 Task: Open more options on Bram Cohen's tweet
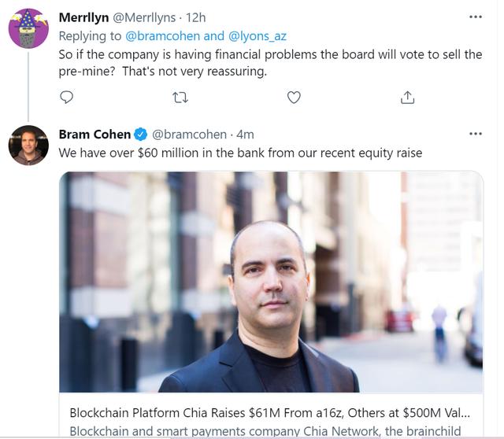coord(476,134)
